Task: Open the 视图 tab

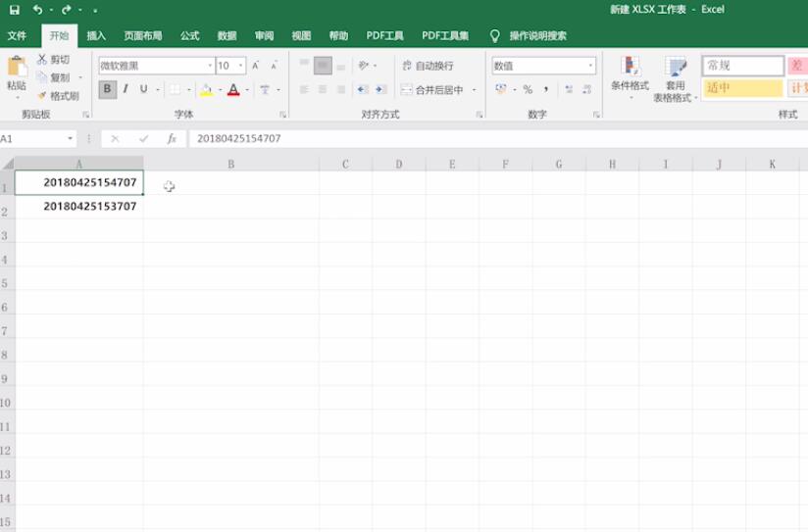Action: point(301,35)
